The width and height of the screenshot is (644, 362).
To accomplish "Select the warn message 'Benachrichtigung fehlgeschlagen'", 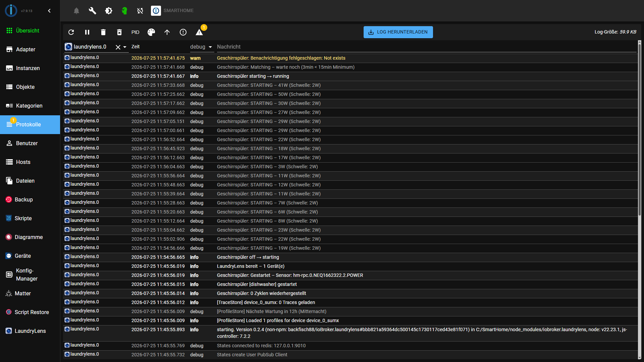I will click(x=281, y=58).
